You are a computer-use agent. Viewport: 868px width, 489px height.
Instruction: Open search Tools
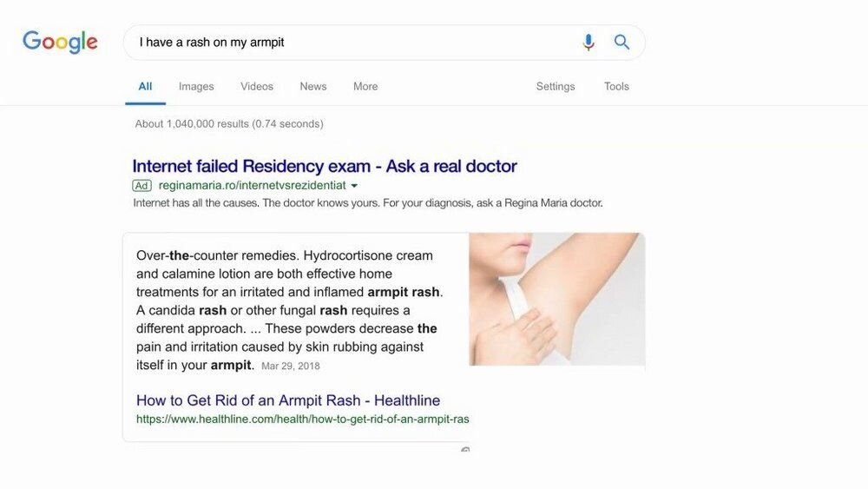pyautogui.click(x=616, y=86)
